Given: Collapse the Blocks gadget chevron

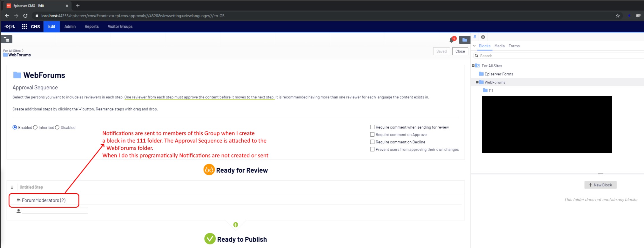Looking at the screenshot, I should tap(474, 46).
